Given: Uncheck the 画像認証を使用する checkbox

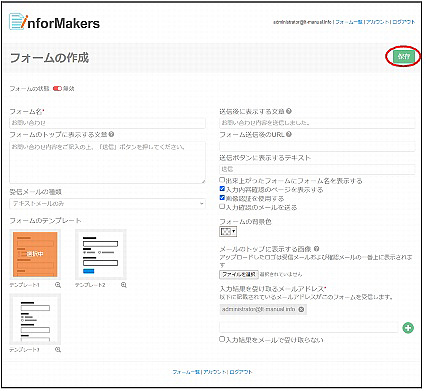Looking at the screenshot, I should 222,198.
